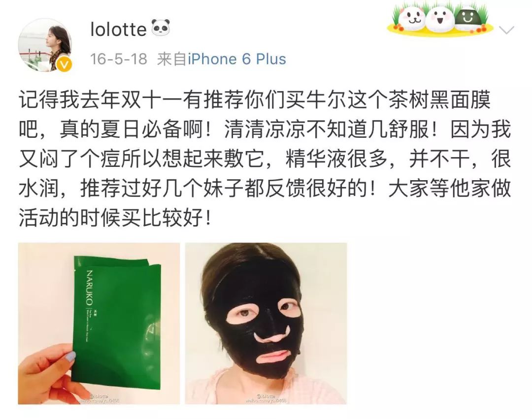
Task: Follow the iPhone 6 Plus source link
Action: (x=237, y=59)
